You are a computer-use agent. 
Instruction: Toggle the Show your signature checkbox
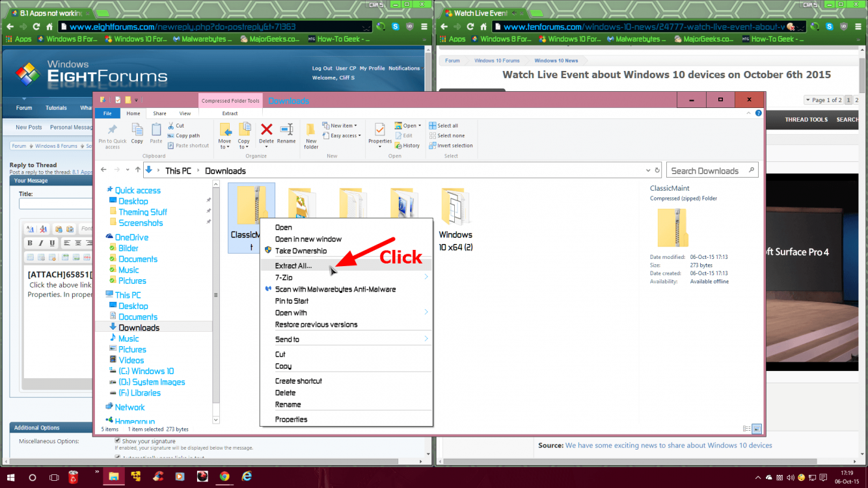click(118, 441)
